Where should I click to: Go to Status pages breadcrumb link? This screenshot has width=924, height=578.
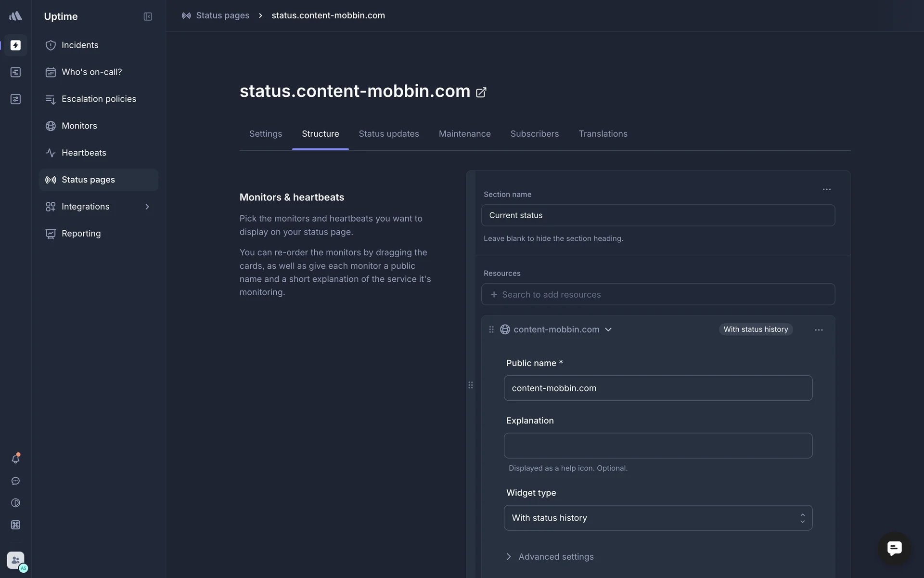(x=222, y=15)
